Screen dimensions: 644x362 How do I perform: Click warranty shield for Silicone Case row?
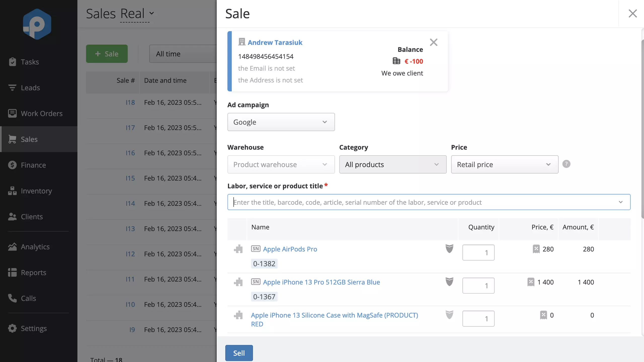[449, 315]
